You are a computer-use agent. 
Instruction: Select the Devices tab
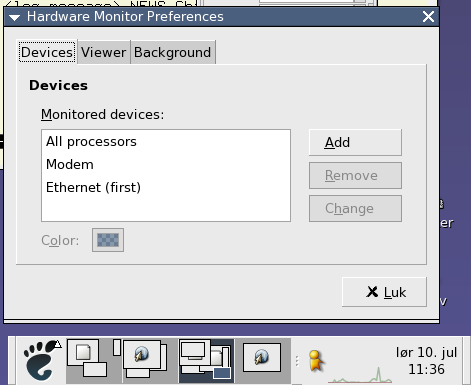coord(47,52)
